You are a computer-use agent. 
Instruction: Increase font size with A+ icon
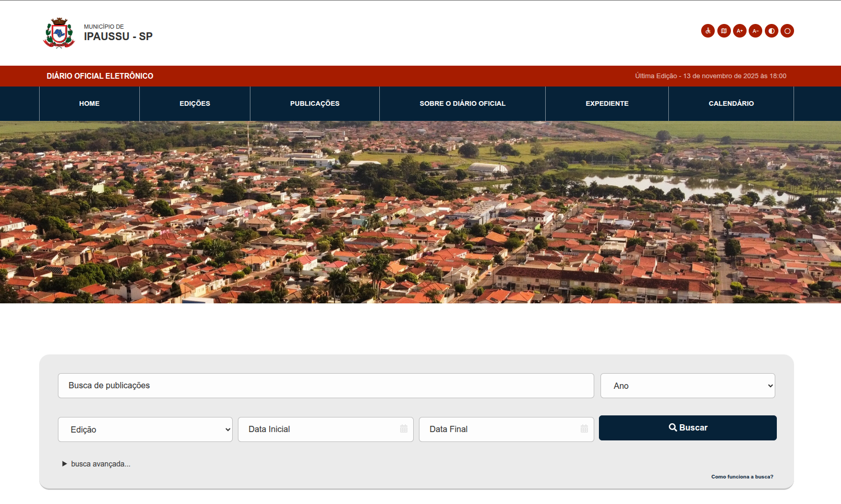(x=740, y=31)
